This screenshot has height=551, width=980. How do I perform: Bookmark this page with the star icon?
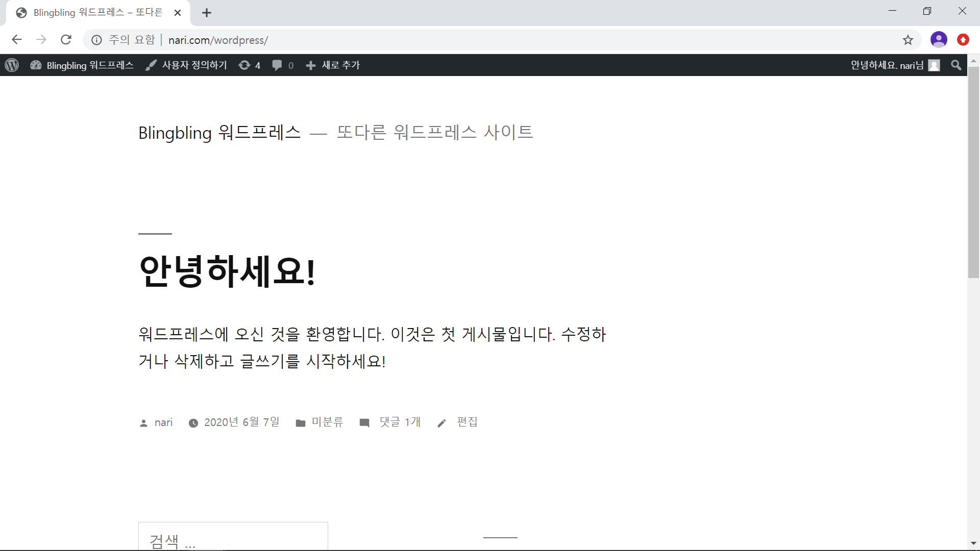point(908,40)
